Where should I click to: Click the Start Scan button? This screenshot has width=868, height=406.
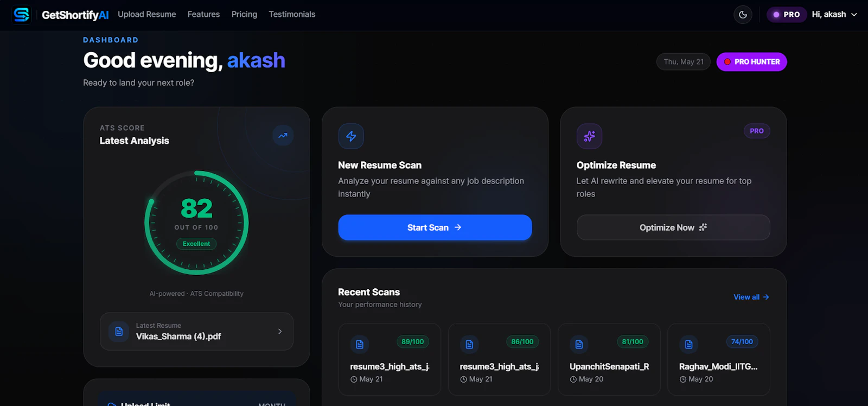click(435, 227)
